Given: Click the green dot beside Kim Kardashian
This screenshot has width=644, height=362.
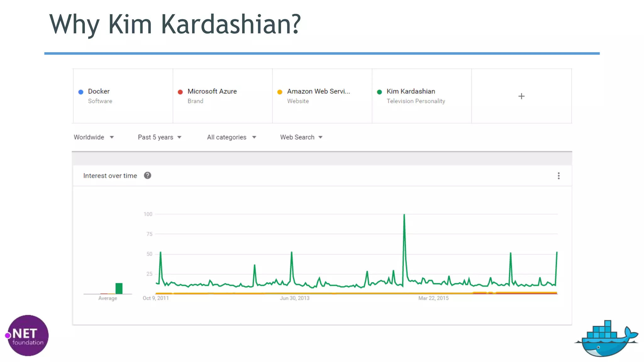Looking at the screenshot, I should tap(379, 92).
